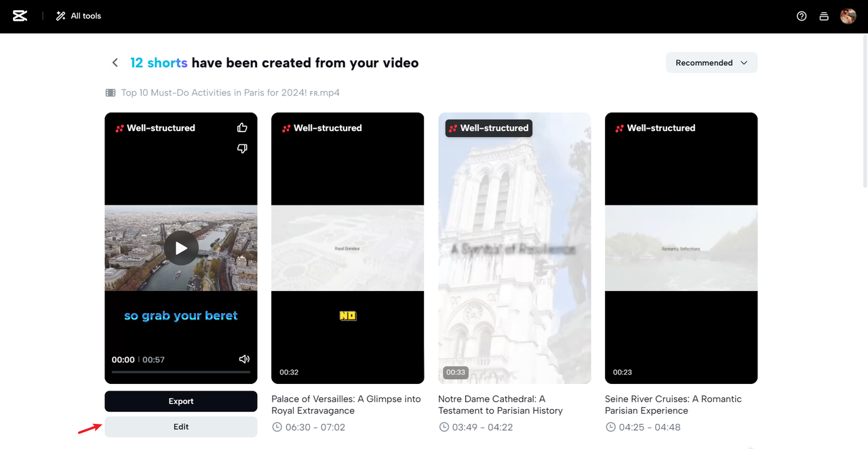Open the help question mark icon
868x449 pixels.
(x=802, y=16)
